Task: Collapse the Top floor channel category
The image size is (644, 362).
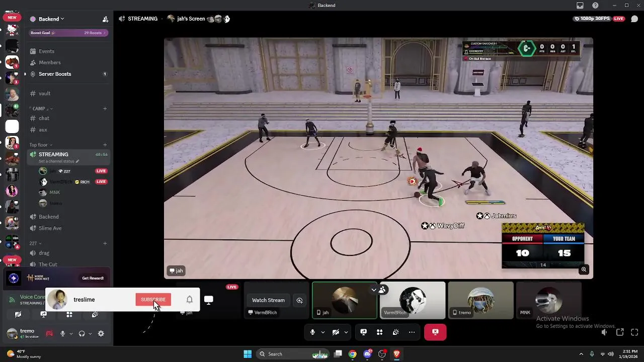Action: tap(41, 145)
